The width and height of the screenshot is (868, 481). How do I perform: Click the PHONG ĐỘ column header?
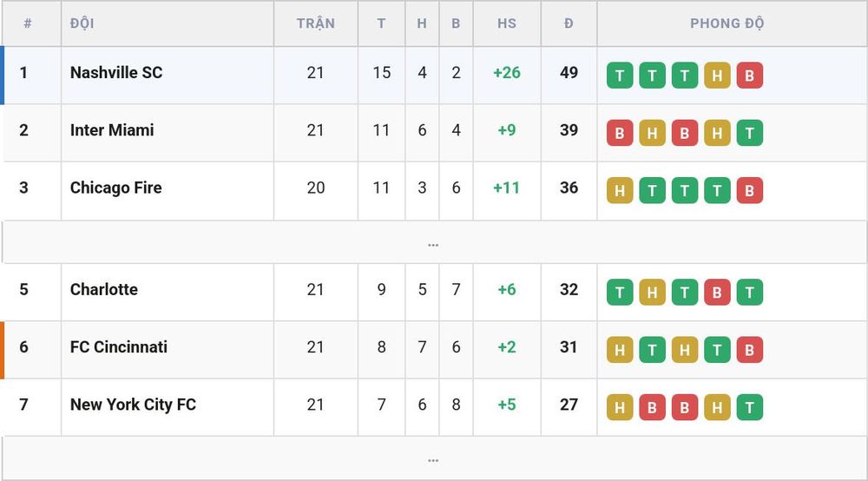click(x=727, y=23)
